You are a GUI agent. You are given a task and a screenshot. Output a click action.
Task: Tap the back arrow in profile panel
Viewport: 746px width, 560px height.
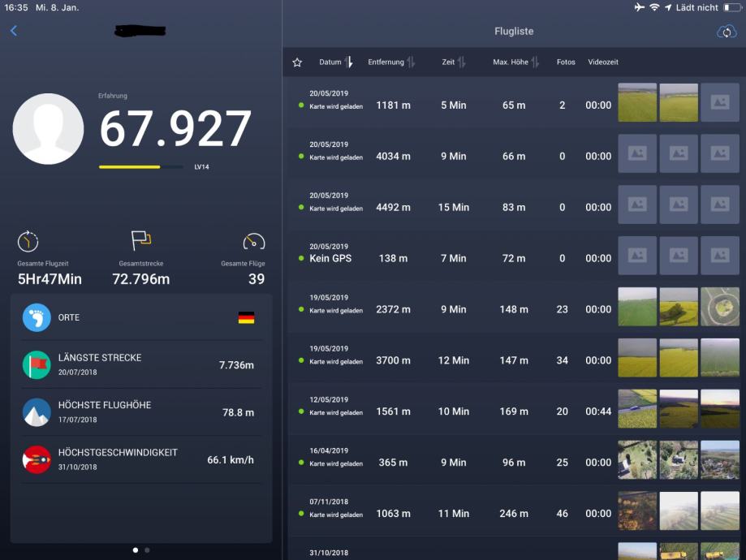pos(14,31)
